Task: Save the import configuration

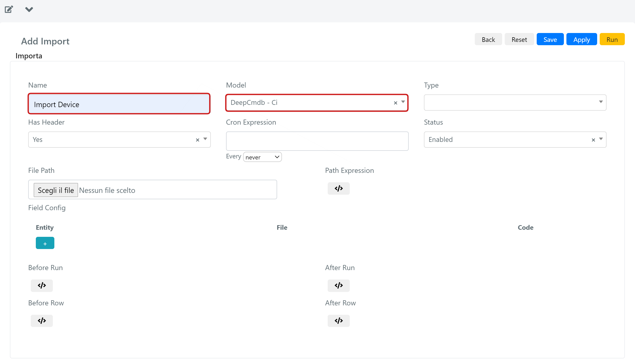Action: coord(550,39)
